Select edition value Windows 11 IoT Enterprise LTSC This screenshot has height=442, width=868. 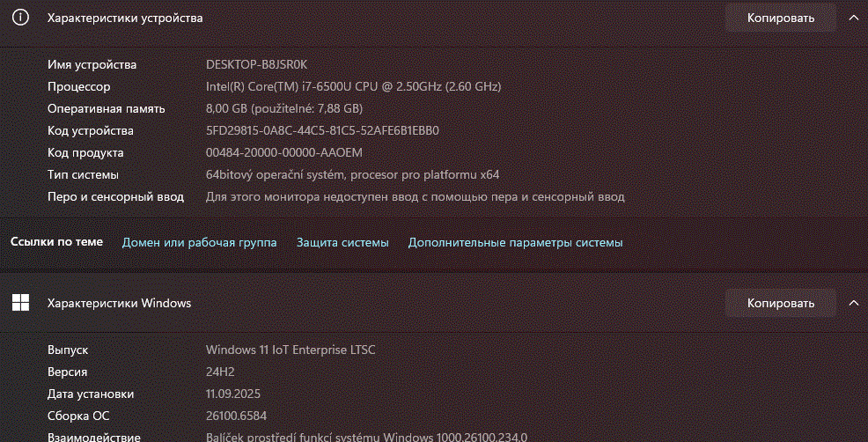point(291,350)
